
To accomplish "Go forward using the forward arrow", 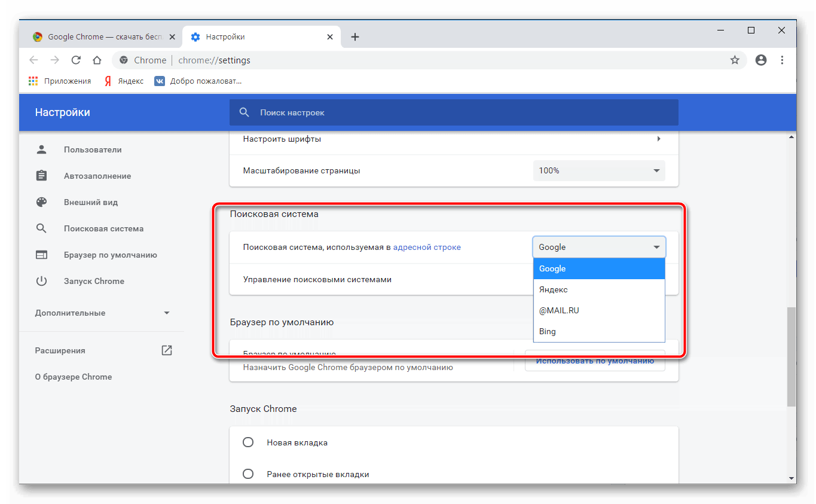I will 55,60.
